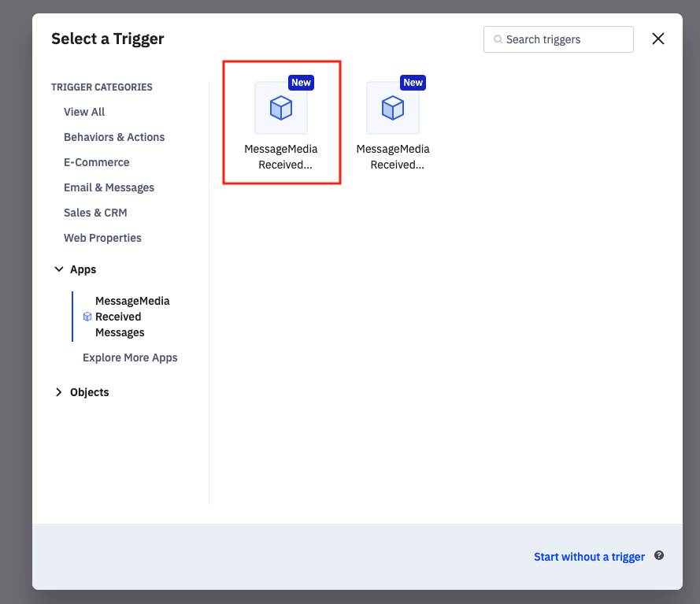Go to Email & Messages category
This screenshot has height=604, width=700.
click(109, 187)
